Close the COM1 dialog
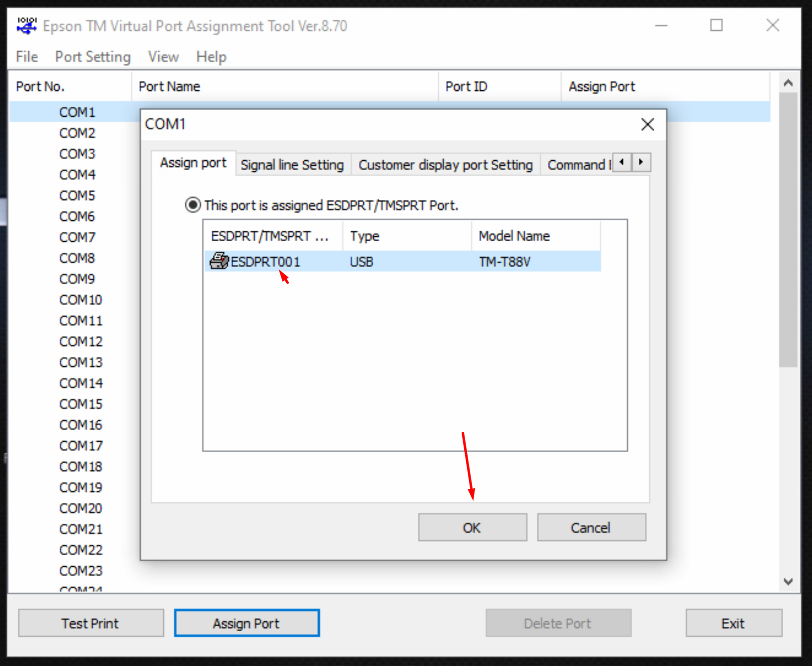The width and height of the screenshot is (812, 666). point(647,124)
